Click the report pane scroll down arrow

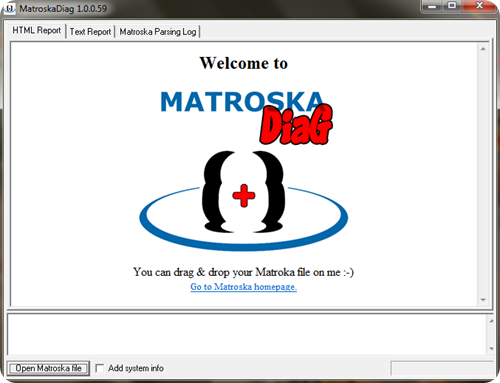click(x=483, y=300)
